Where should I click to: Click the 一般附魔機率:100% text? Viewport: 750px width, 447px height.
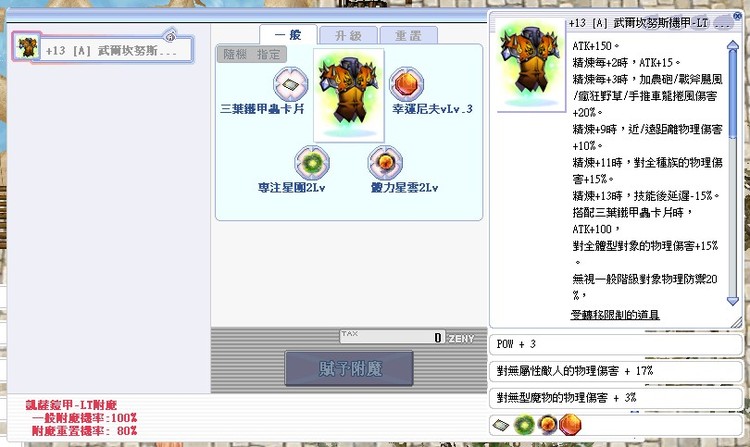(x=85, y=418)
